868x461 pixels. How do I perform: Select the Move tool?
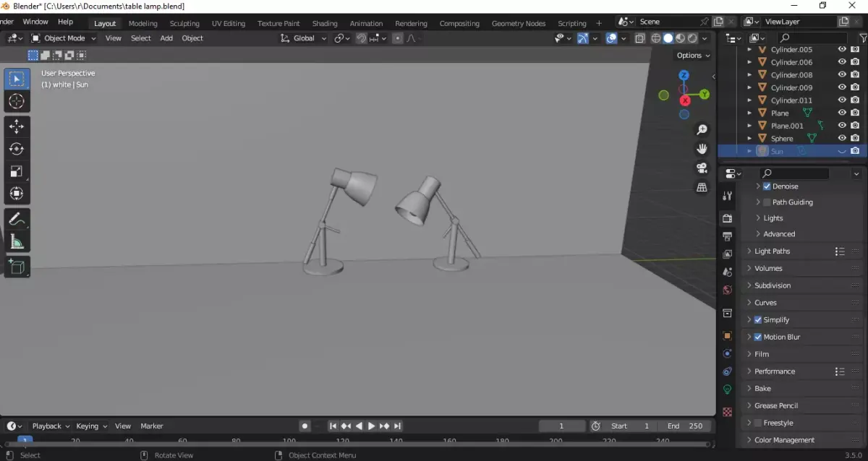[x=17, y=126]
